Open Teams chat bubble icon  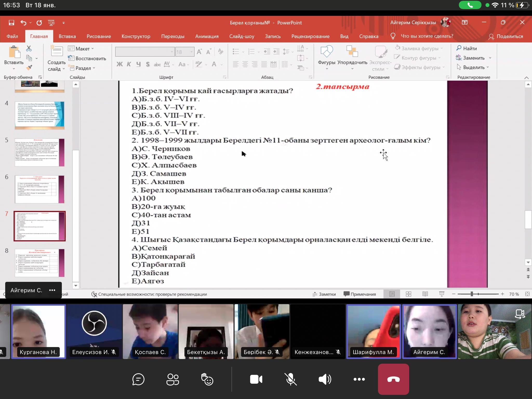coord(138,380)
